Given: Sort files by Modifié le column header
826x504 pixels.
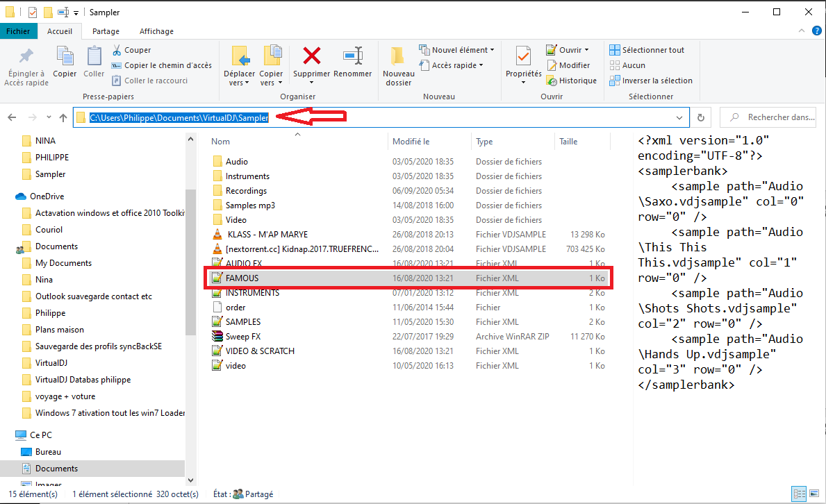Looking at the screenshot, I should click(411, 142).
